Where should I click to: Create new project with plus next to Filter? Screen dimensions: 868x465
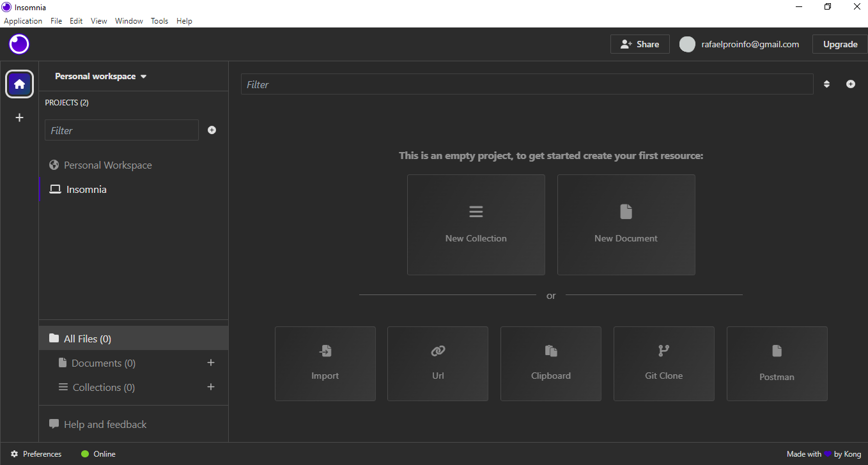click(212, 130)
